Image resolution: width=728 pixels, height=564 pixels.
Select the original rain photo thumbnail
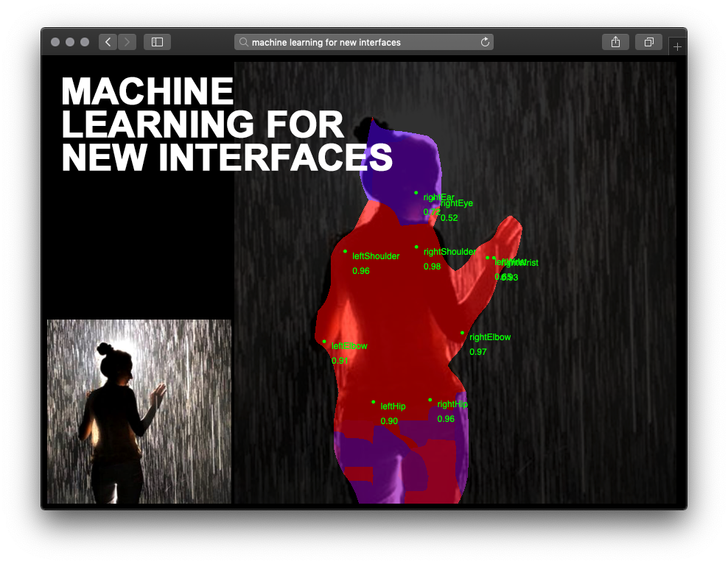(139, 411)
